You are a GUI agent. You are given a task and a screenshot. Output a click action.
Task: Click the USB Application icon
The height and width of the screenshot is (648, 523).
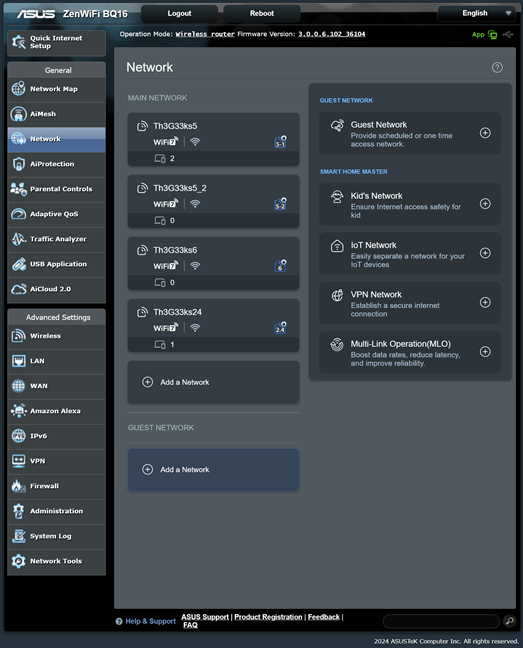pos(19,264)
